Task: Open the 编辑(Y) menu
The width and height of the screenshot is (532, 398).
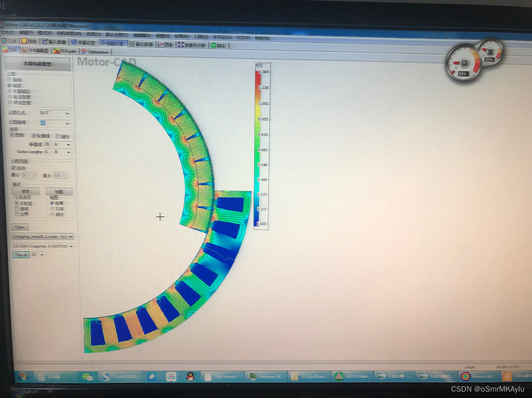Action: [x=26, y=33]
